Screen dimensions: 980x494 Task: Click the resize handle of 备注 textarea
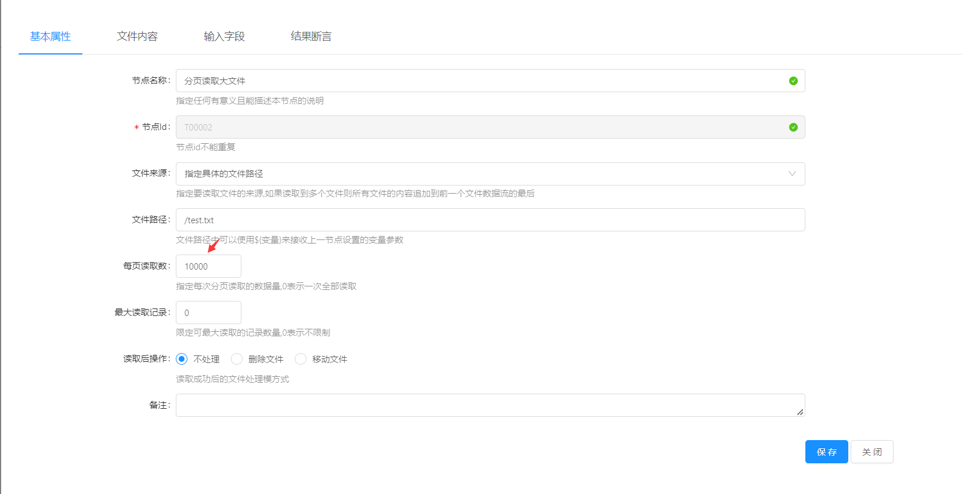[800, 412]
